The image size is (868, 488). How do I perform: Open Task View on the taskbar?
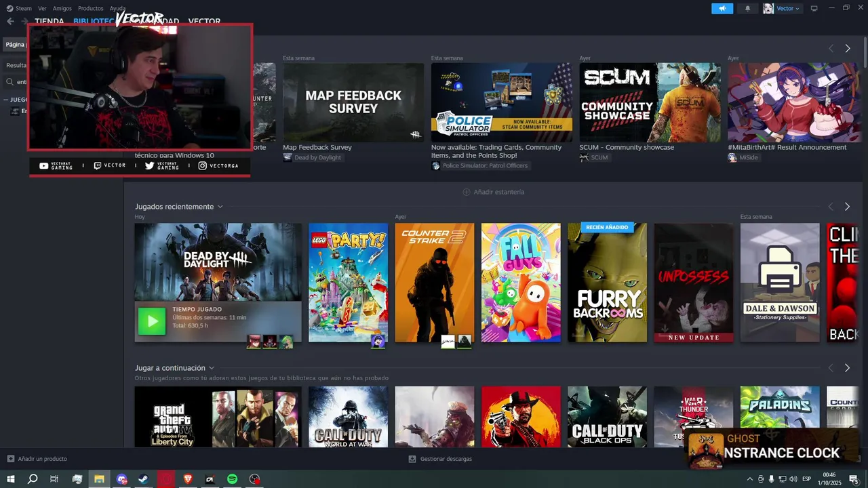click(x=54, y=479)
